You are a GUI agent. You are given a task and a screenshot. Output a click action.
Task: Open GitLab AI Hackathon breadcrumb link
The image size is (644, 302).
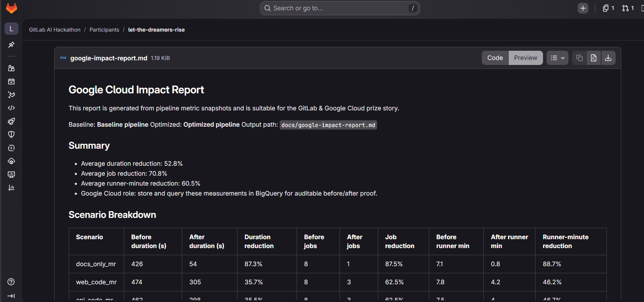pos(55,30)
